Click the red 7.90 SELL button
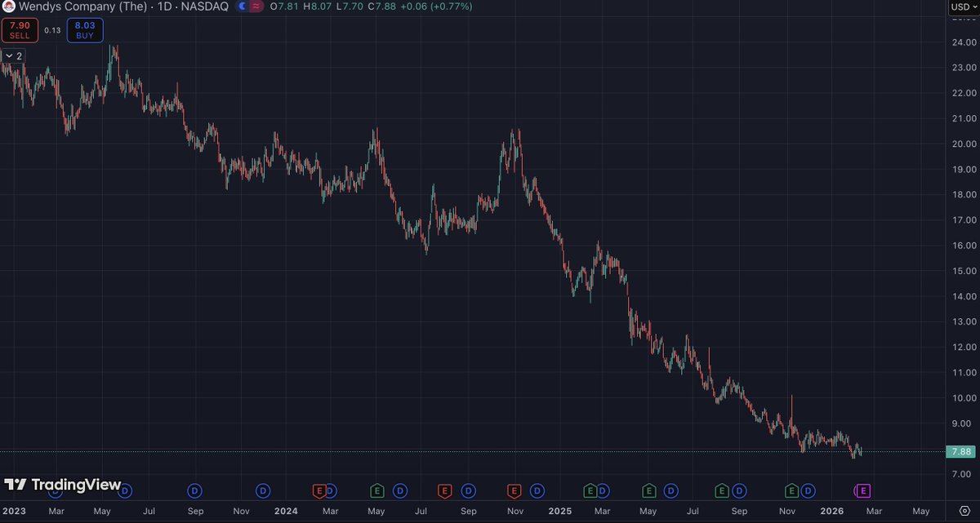This screenshot has height=523, width=980. pyautogui.click(x=19, y=30)
